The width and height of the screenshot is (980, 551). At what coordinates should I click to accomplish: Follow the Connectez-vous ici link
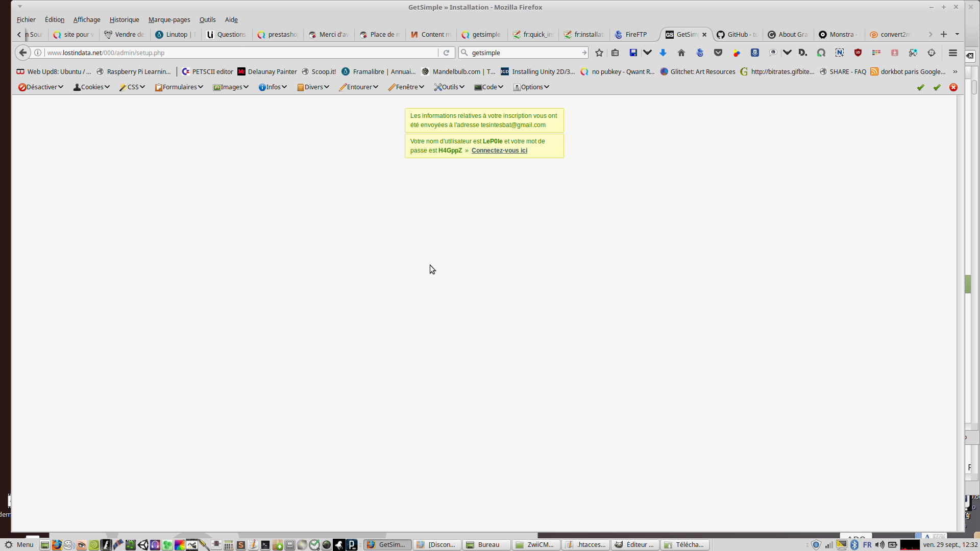(x=499, y=151)
